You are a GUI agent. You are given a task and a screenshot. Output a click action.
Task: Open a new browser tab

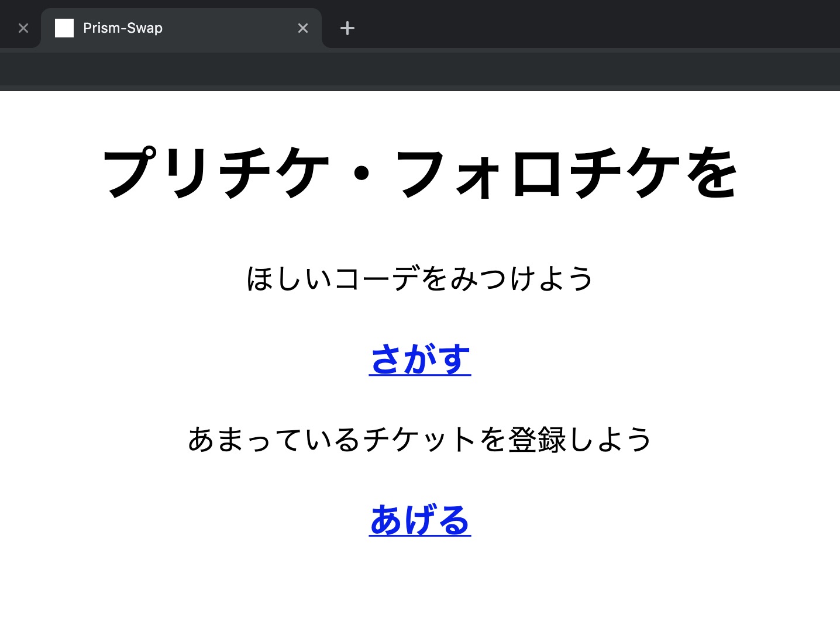347,28
